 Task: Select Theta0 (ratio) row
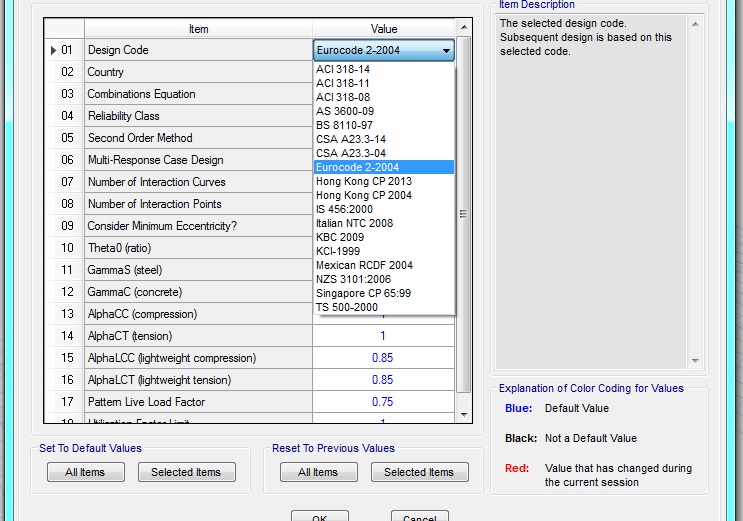[199, 248]
